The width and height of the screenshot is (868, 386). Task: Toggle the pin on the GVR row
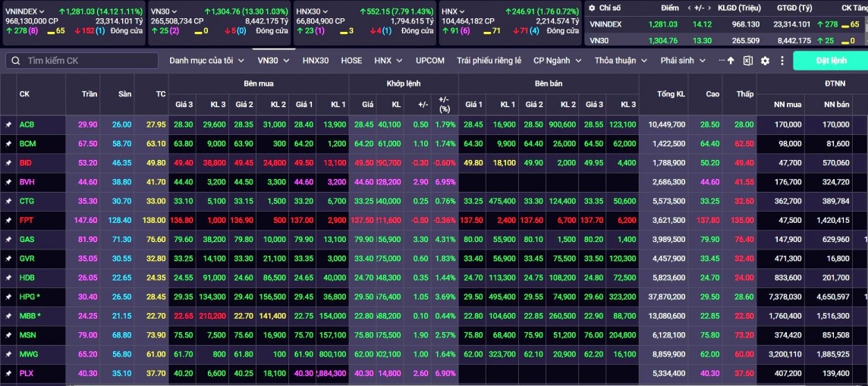(8, 259)
